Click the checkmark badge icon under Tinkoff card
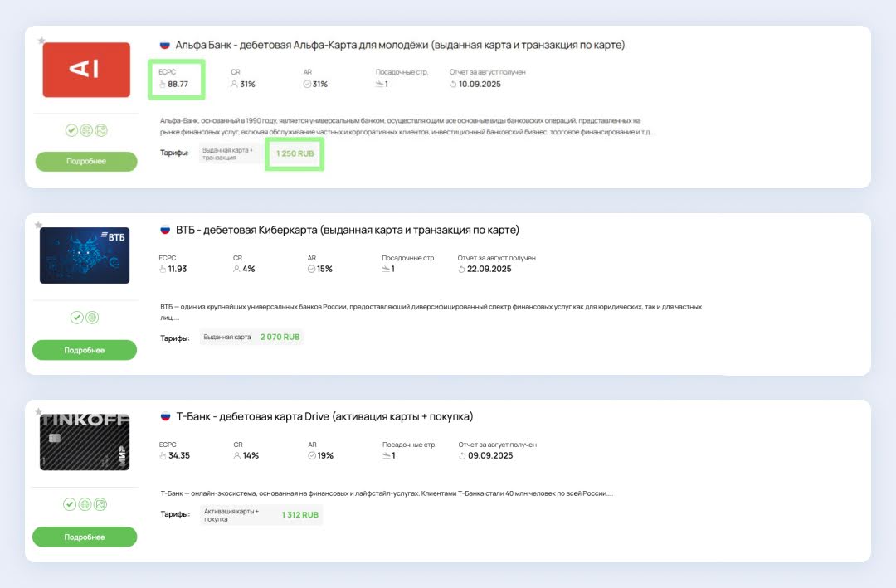 click(71, 503)
